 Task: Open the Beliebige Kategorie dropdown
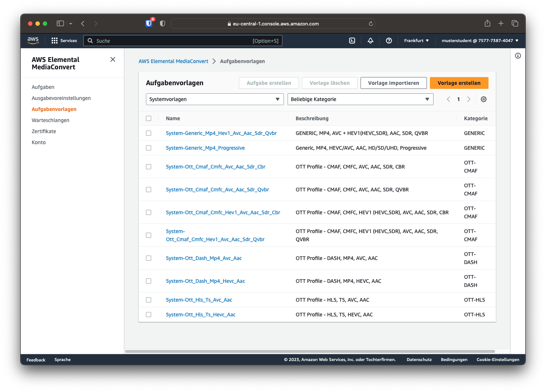click(361, 99)
